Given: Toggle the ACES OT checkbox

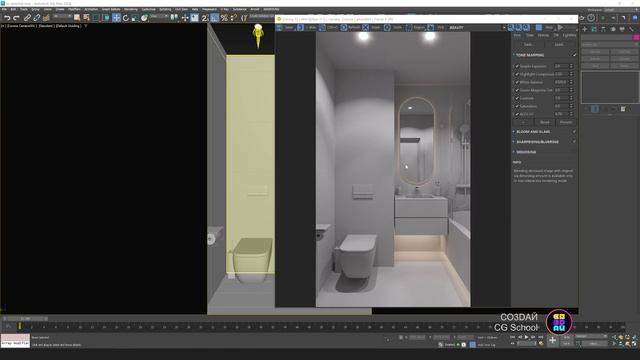Looking at the screenshot, I should click(517, 114).
